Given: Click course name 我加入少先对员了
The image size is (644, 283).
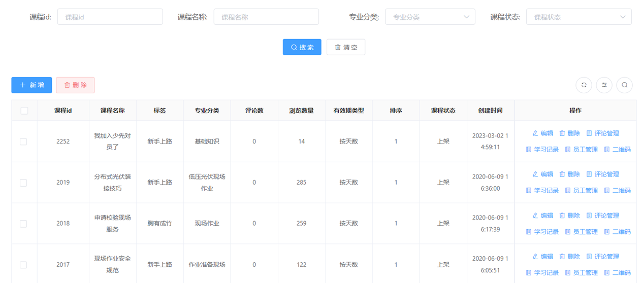Looking at the screenshot, I should click(112, 141).
